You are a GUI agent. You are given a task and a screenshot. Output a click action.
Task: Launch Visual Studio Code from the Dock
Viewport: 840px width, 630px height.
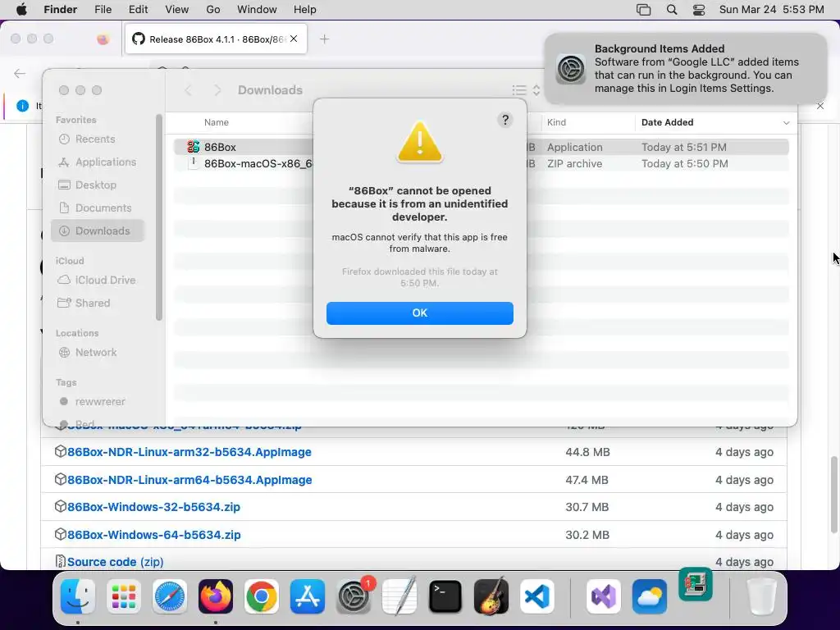pyautogui.click(x=537, y=596)
